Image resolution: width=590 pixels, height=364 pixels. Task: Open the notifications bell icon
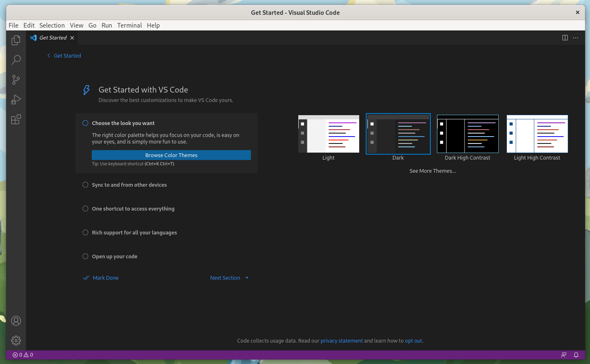point(576,355)
